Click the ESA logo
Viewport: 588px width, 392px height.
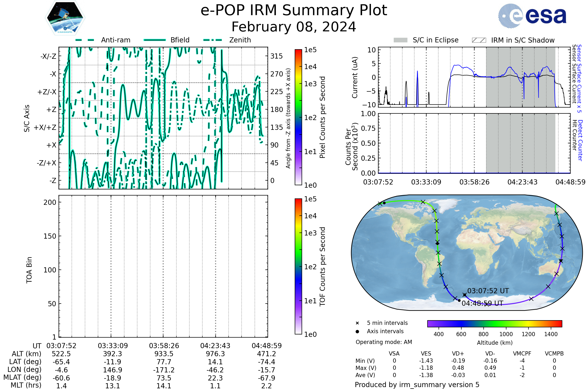coord(532,16)
